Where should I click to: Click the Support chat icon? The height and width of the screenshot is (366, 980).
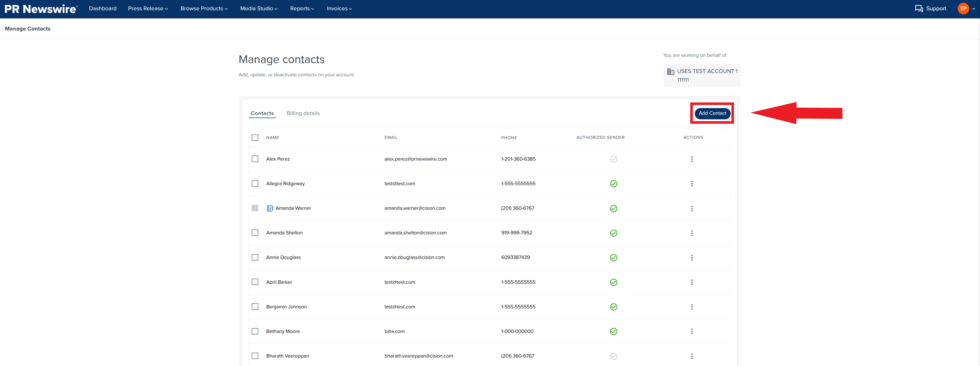coord(919,8)
